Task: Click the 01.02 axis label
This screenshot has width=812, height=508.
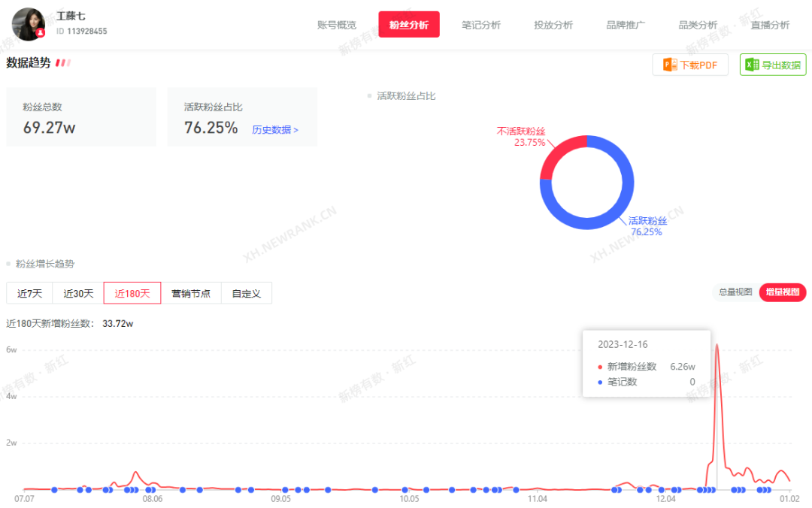Action: coord(789,499)
